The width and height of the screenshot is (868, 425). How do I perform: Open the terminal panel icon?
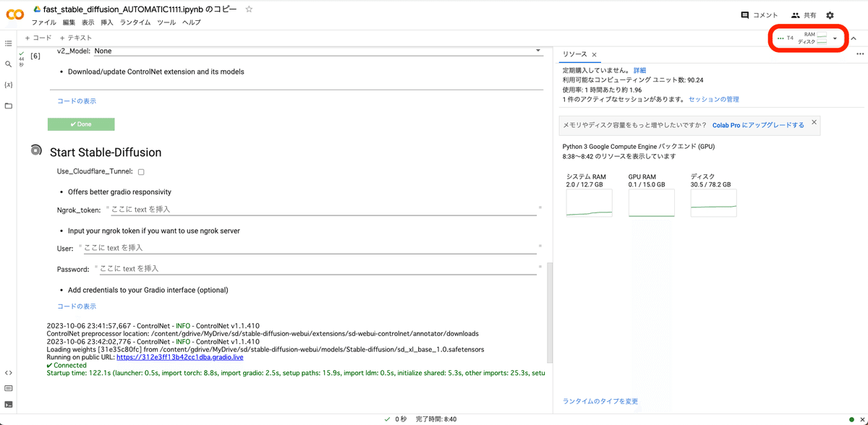9,404
